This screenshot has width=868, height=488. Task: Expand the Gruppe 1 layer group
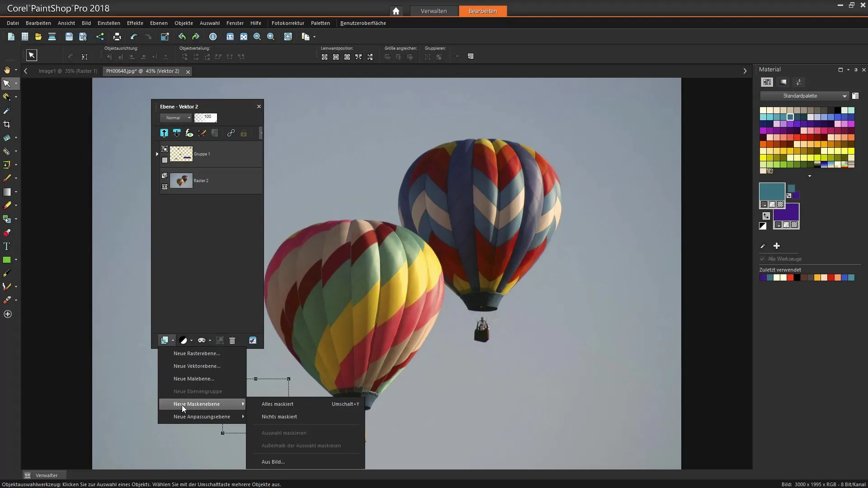[x=157, y=154]
